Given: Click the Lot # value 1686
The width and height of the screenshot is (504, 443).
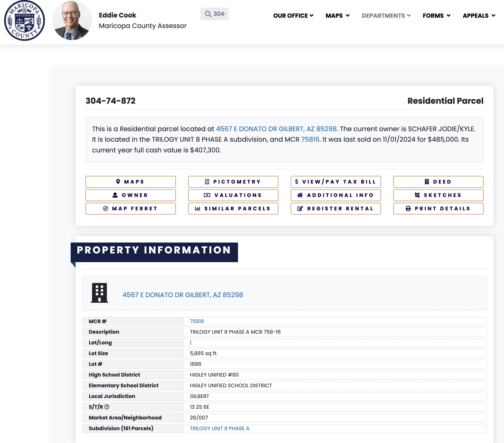Looking at the screenshot, I should click(x=196, y=364).
